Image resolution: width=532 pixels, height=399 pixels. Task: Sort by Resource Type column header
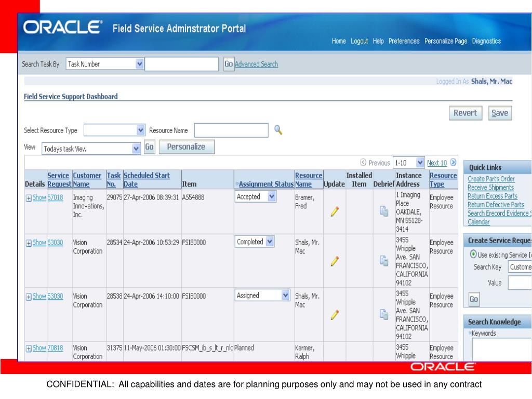[443, 180]
